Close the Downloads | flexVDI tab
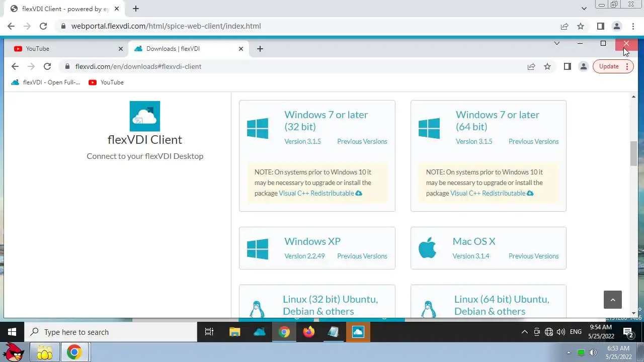Screen dimensions: 644x362 click(241, 49)
